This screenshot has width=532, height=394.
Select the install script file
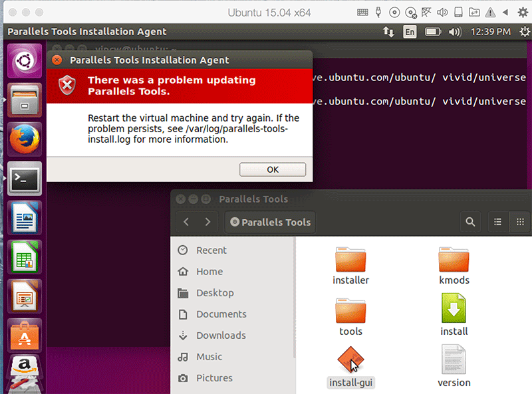coord(454,315)
